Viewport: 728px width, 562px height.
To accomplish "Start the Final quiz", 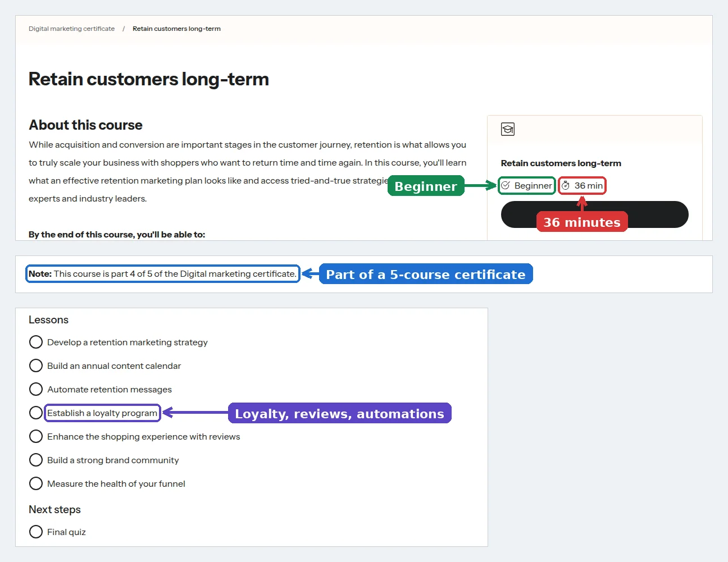I will (66, 532).
